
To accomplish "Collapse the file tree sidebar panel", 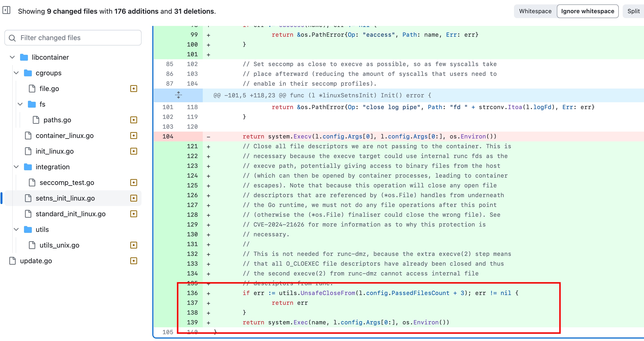I will 6,11.
